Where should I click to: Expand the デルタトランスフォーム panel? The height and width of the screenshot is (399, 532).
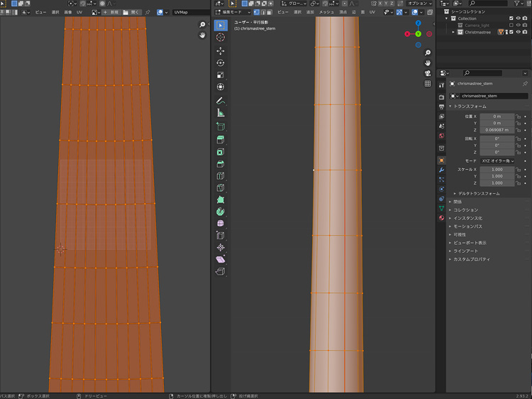477,193
